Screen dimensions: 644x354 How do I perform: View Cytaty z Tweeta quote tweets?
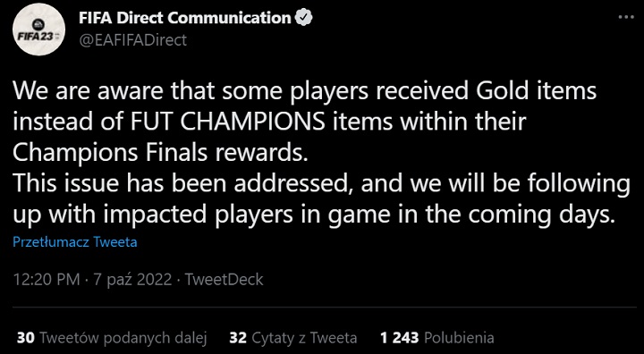pyautogui.click(x=303, y=338)
